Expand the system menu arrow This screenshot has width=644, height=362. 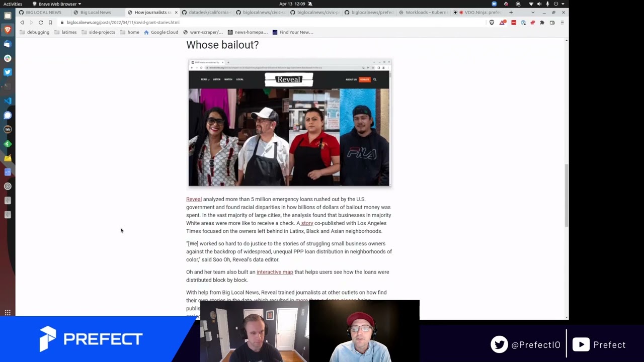(563, 4)
